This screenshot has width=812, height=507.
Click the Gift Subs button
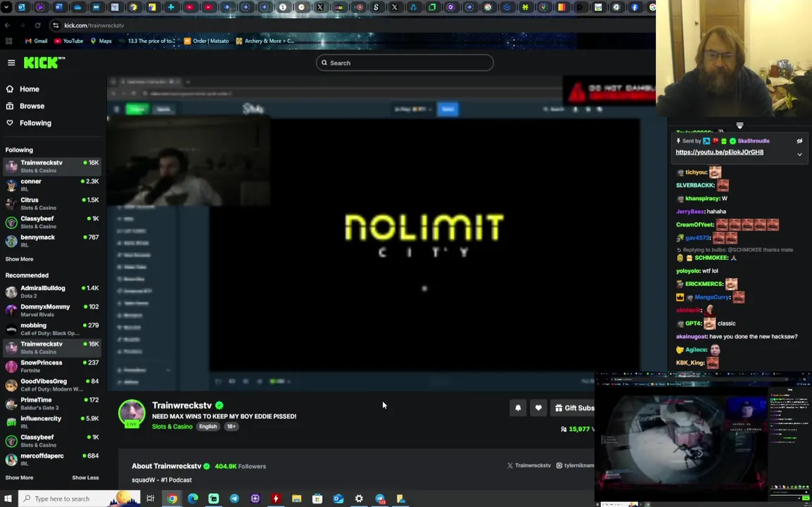click(573, 408)
